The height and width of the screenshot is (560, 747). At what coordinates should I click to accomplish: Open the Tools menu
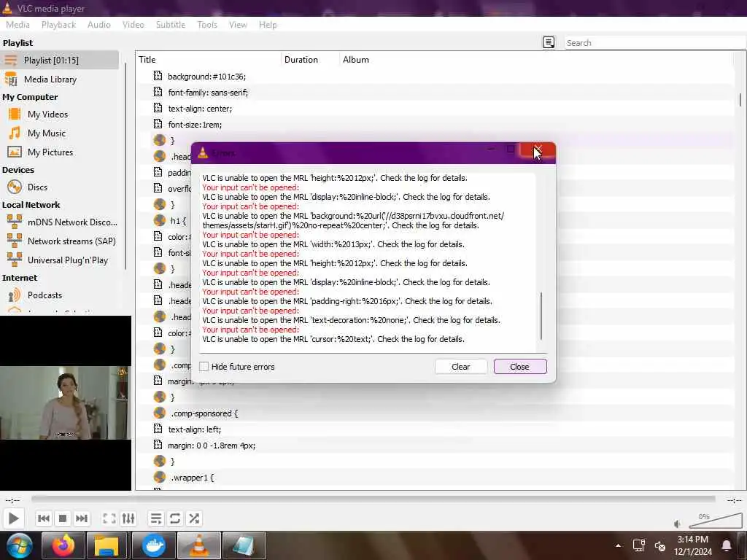(x=207, y=25)
